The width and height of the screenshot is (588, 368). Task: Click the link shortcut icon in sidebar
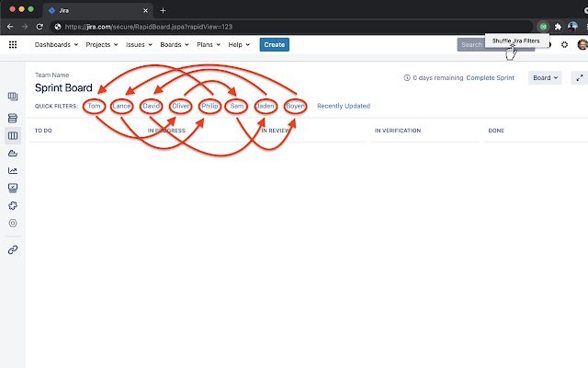(x=13, y=249)
